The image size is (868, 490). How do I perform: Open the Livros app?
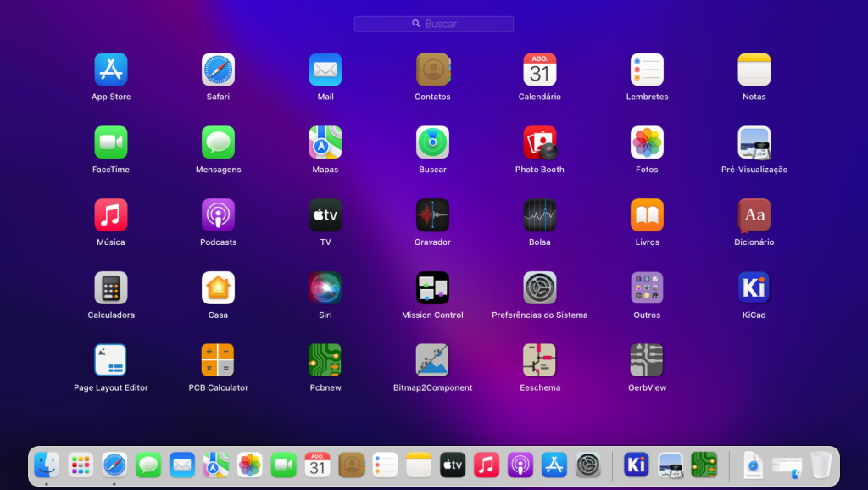click(x=647, y=214)
